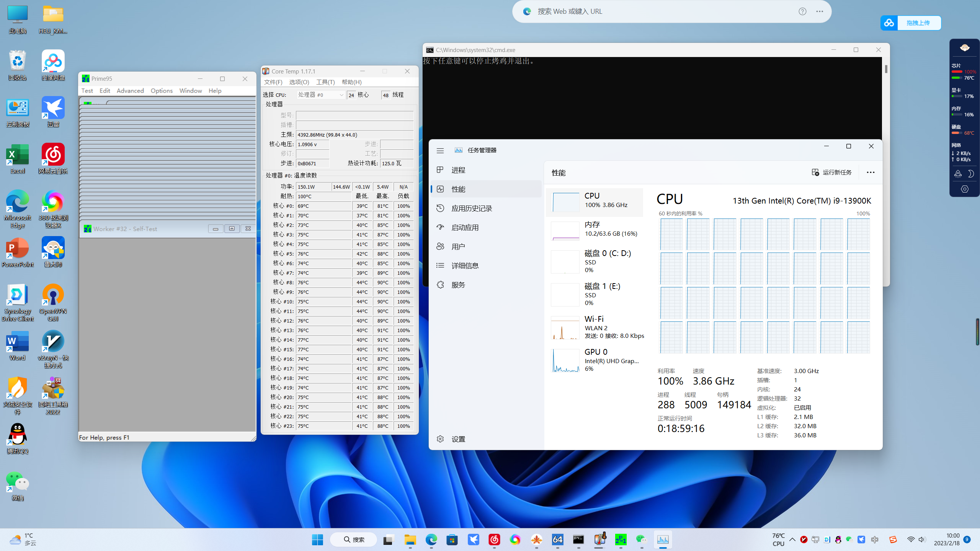The height and width of the screenshot is (551, 980).
Task: Open 应用历史记录 in Task Manager sidebar
Action: (486, 208)
